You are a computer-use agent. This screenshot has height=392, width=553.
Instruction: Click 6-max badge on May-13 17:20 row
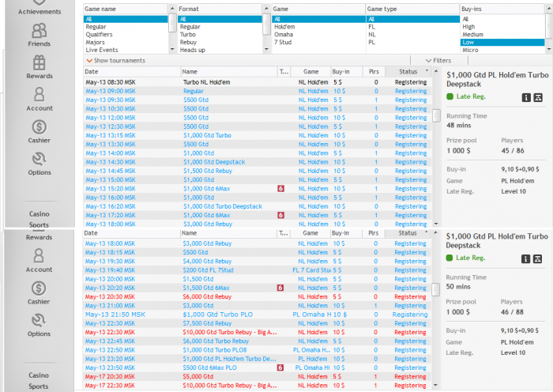point(280,215)
